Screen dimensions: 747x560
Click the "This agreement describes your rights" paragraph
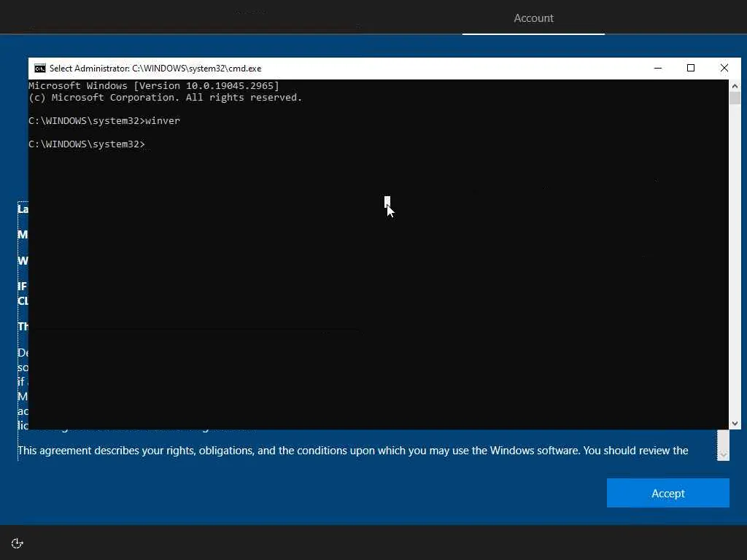pyautogui.click(x=352, y=451)
